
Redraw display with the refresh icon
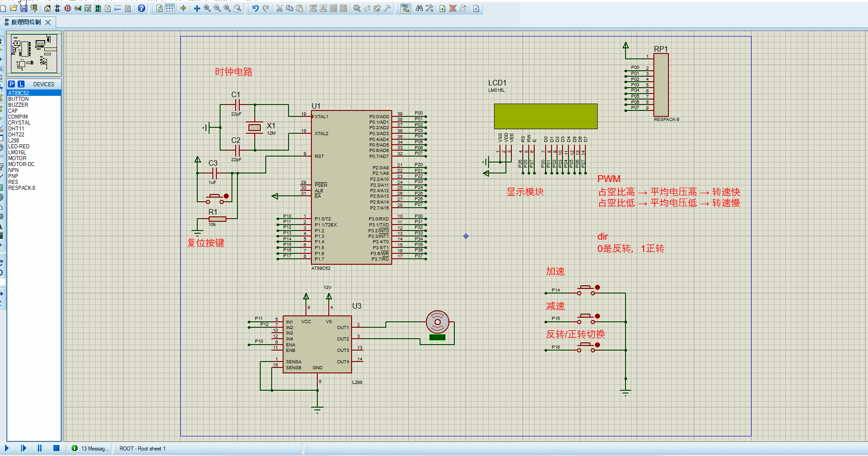point(159,8)
